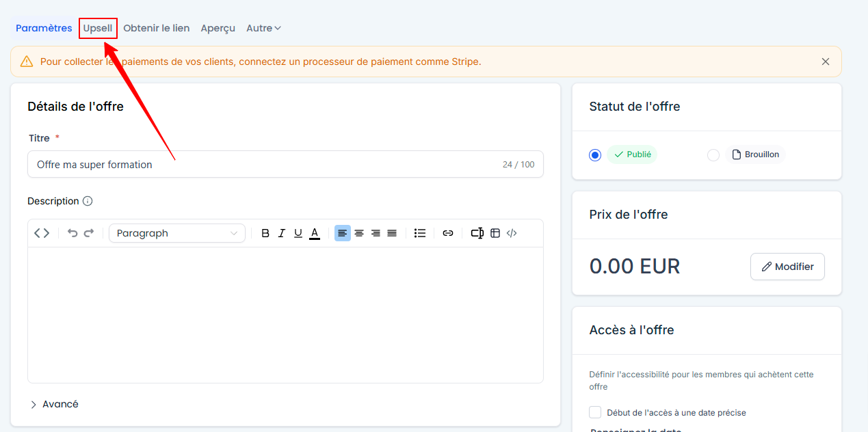The width and height of the screenshot is (868, 432).
Task: Select Brouillon status radio button
Action: tap(713, 155)
